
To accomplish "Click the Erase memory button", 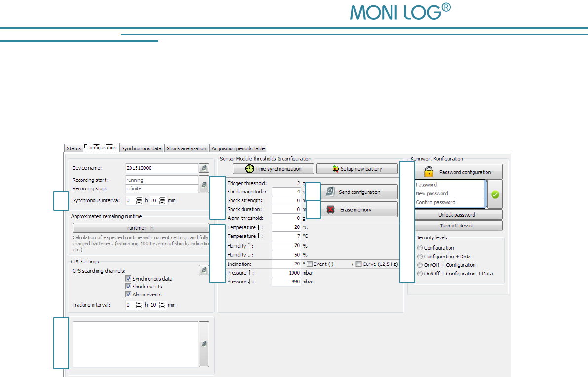I will click(359, 210).
